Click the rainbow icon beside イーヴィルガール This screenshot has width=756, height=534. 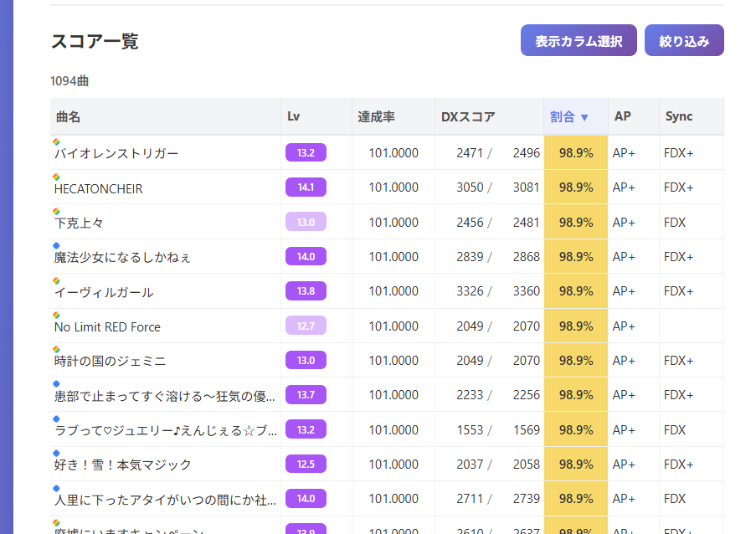click(x=56, y=280)
